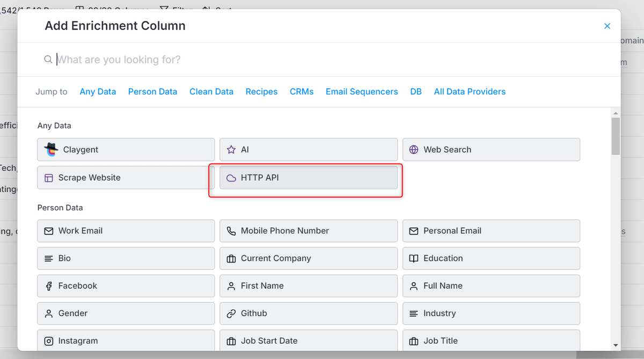The image size is (644, 359).
Task: Close the Add Enrichment Column dialog
Action: point(607,26)
